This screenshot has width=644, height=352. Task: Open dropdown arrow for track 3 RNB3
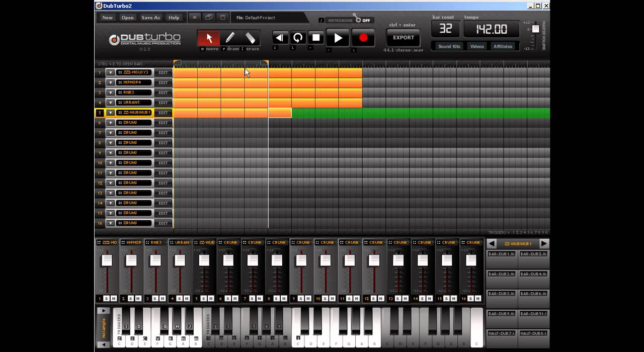pos(110,93)
